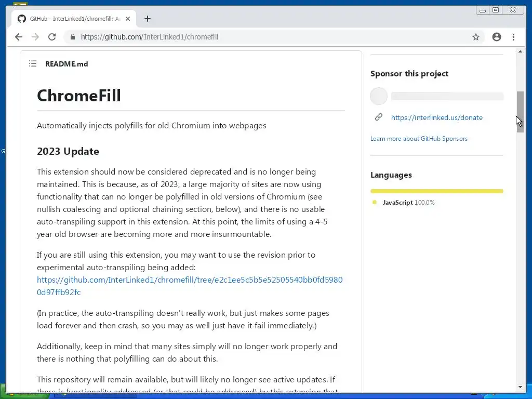Image resolution: width=532 pixels, height=399 pixels.
Task: Click the back navigation arrow
Action: pyautogui.click(x=19, y=37)
